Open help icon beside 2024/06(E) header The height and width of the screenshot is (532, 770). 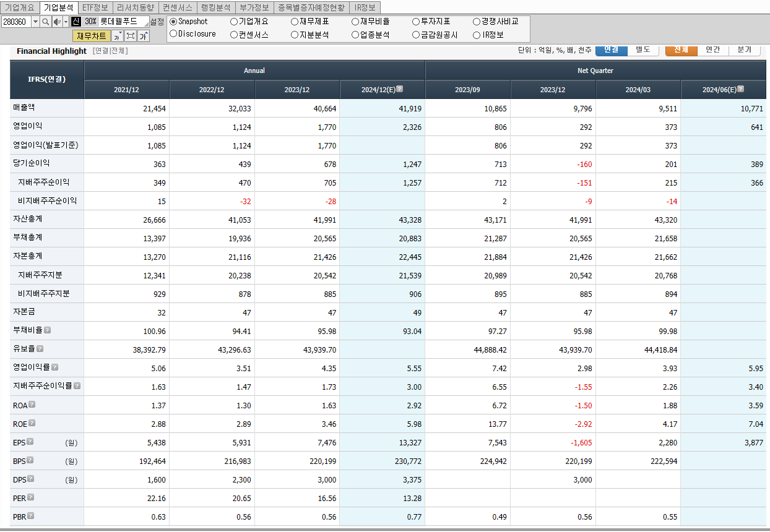(741, 89)
